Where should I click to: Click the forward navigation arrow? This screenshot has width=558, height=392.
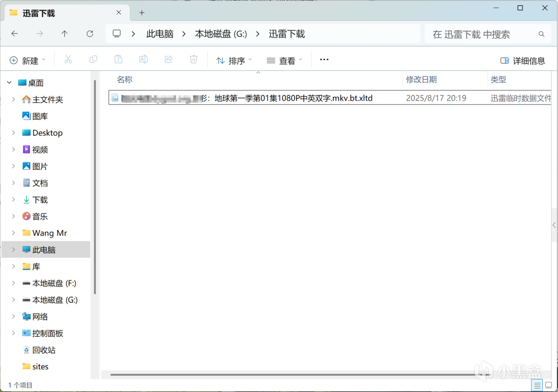pyautogui.click(x=40, y=34)
